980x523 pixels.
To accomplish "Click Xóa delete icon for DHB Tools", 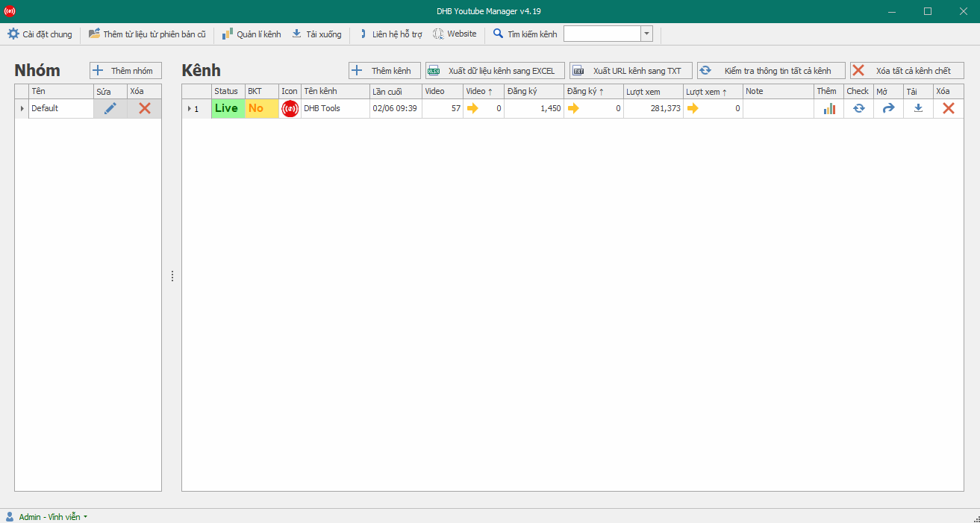I will tap(949, 108).
